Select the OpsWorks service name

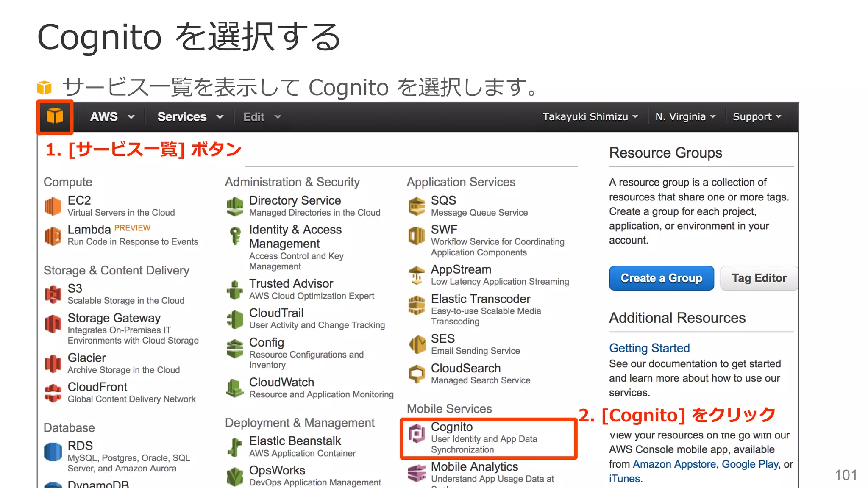[277, 471]
